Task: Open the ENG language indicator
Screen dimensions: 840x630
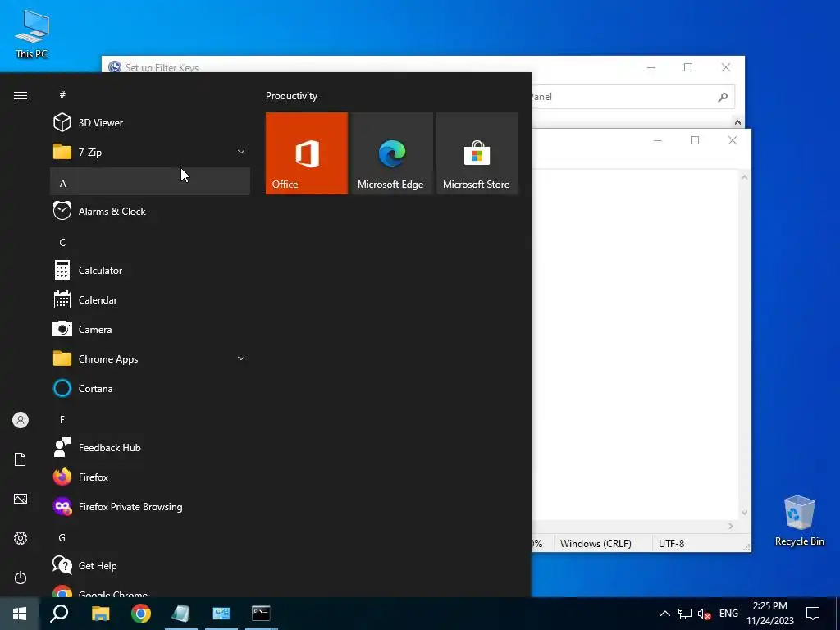Action: click(x=728, y=614)
